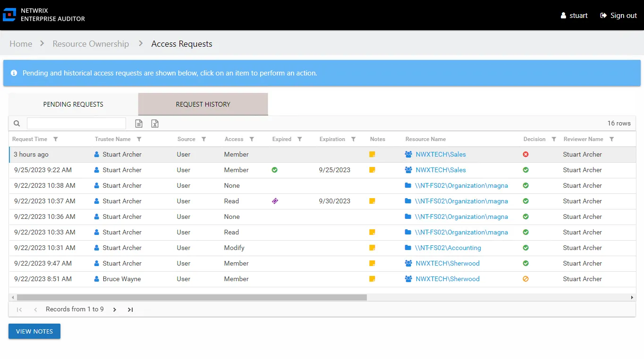Click the Netwrix Enterprise Auditor logo
Image resolution: width=644 pixels, height=359 pixels.
pos(44,15)
